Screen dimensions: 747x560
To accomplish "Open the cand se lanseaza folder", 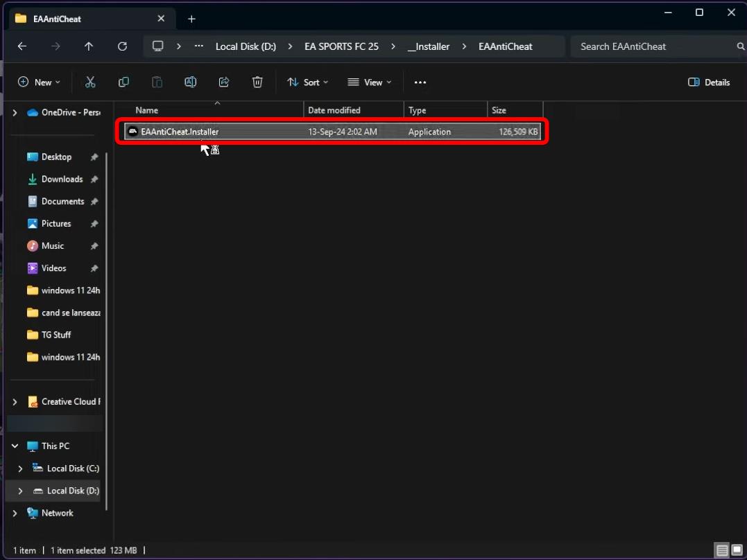I will pyautogui.click(x=64, y=313).
